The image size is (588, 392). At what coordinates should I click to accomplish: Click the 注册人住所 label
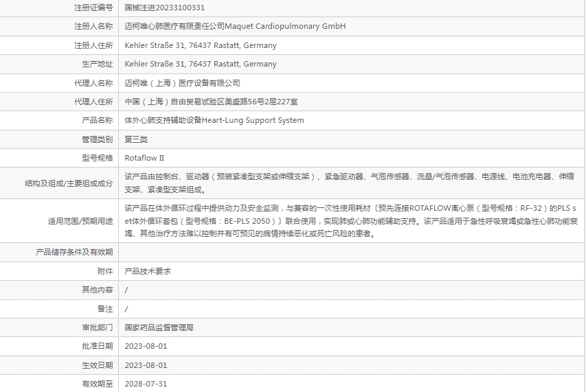[x=93, y=45]
